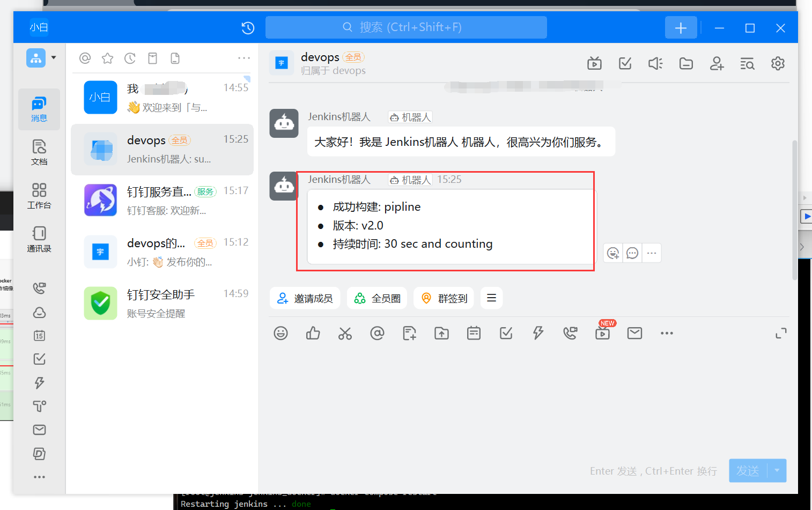The image size is (812, 510).
Task: Open the send options dropdown arrow
Action: tap(777, 471)
